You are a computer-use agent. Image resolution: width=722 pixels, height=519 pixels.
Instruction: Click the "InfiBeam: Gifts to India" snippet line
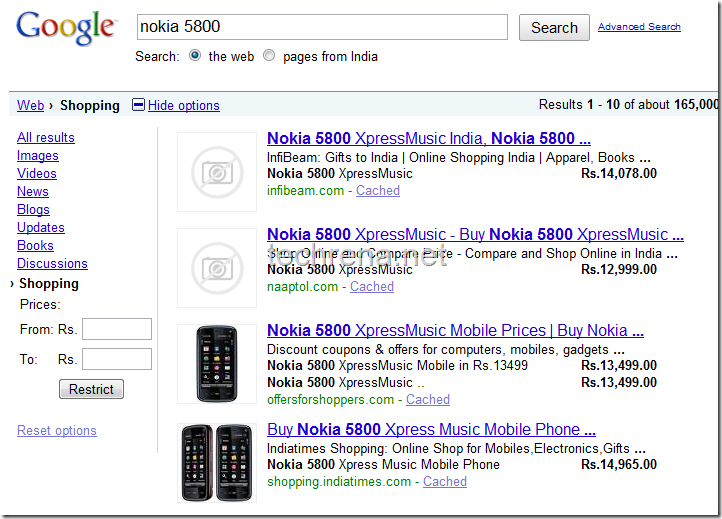459,157
